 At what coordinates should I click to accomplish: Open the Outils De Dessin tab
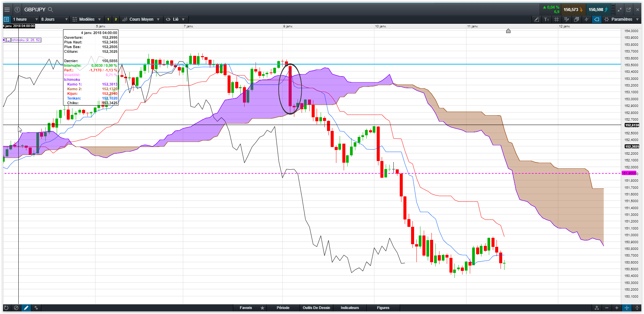[316, 308]
